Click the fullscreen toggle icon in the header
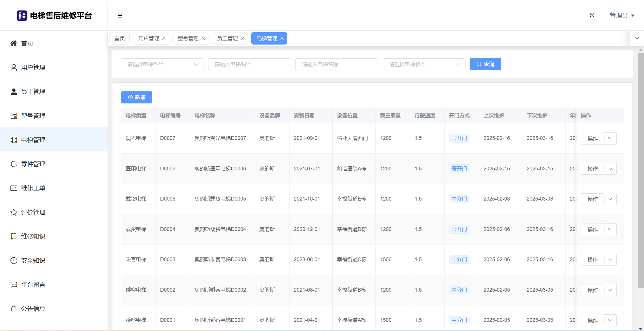Viewport: 644px width, 331px height. 592,16
